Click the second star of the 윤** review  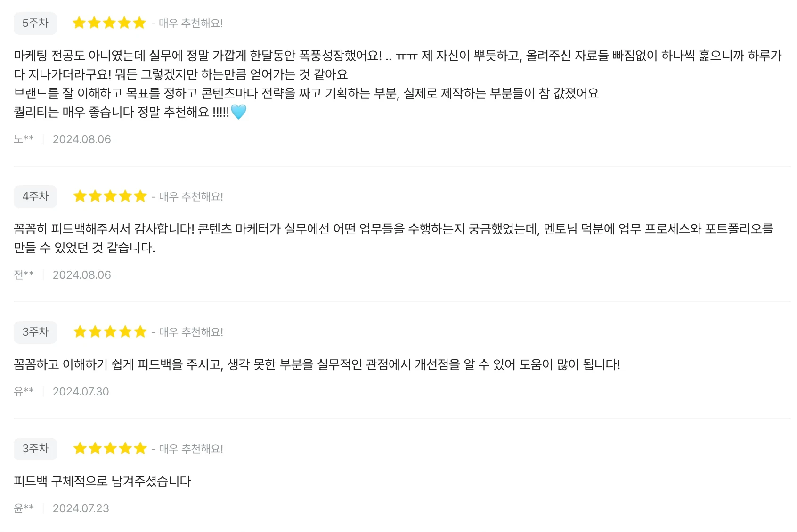[x=95, y=448]
